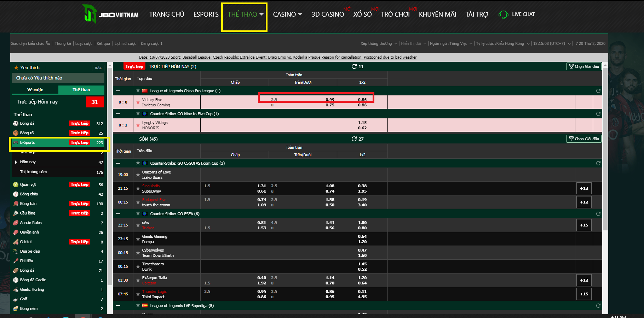Star the League of Legends LVP Superliga
This screenshot has height=318, width=644.
[138, 305]
